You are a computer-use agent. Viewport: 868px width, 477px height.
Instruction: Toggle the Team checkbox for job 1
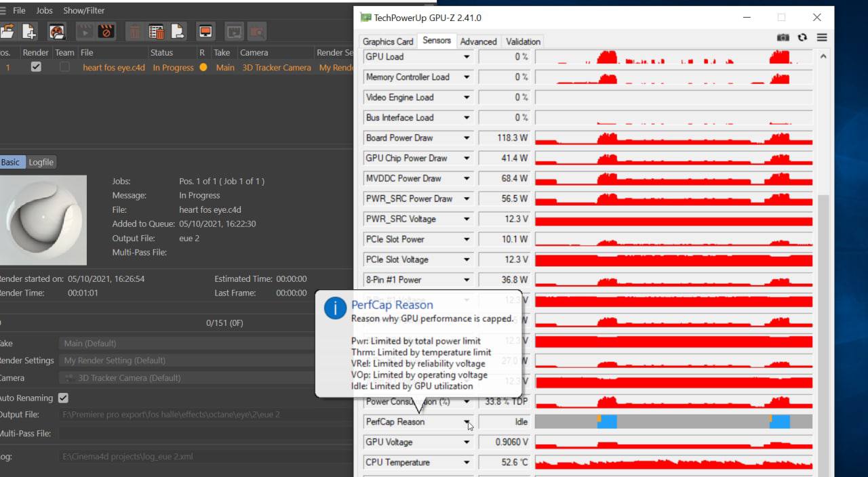(x=64, y=67)
